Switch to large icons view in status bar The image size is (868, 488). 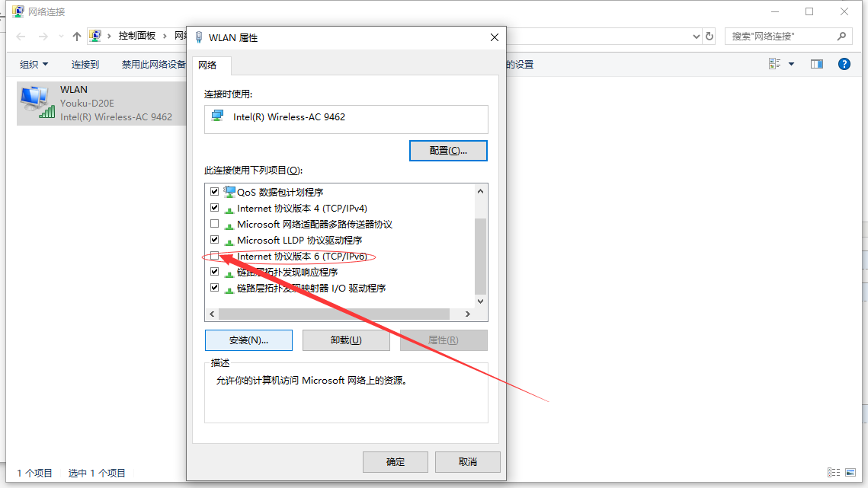tap(850, 473)
